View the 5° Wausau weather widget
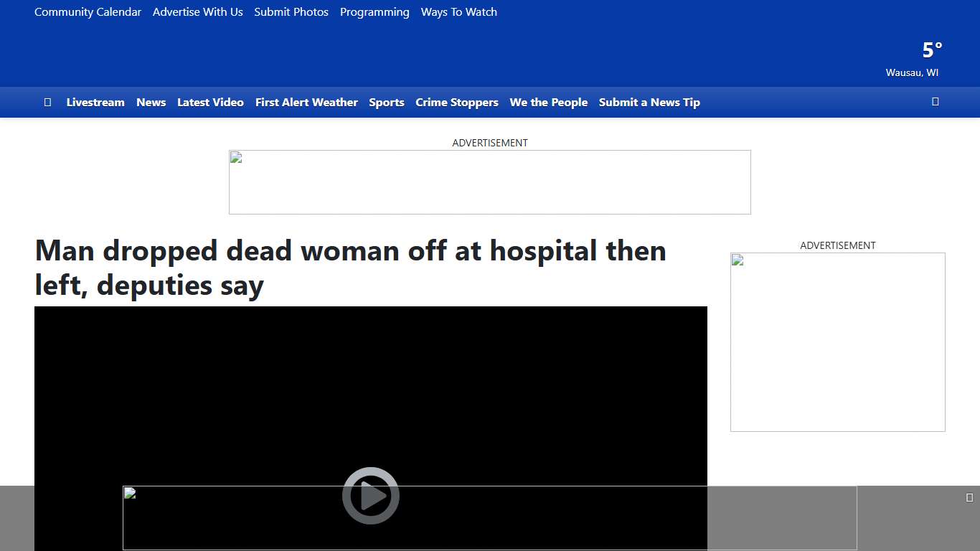The width and height of the screenshot is (980, 551). 922,59
